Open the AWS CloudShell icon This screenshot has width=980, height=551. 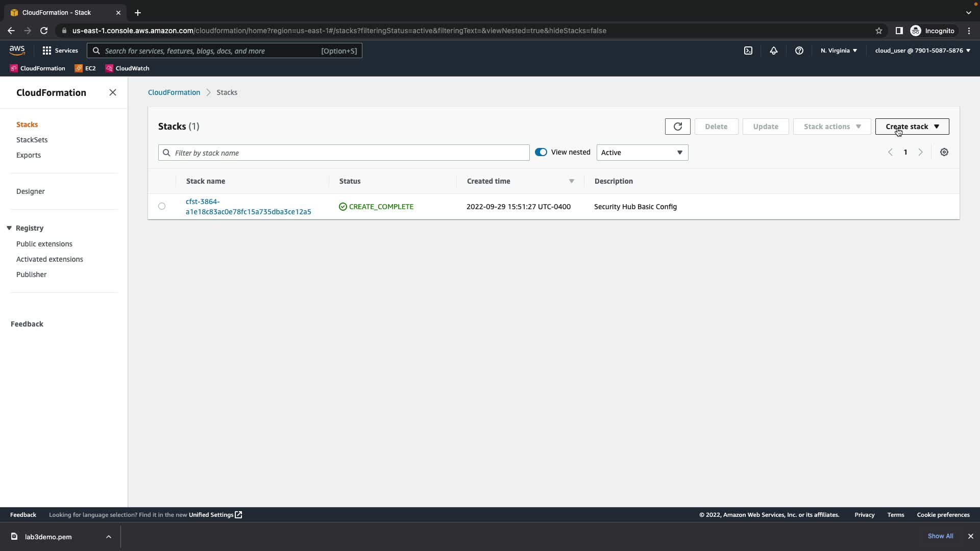[x=748, y=51]
